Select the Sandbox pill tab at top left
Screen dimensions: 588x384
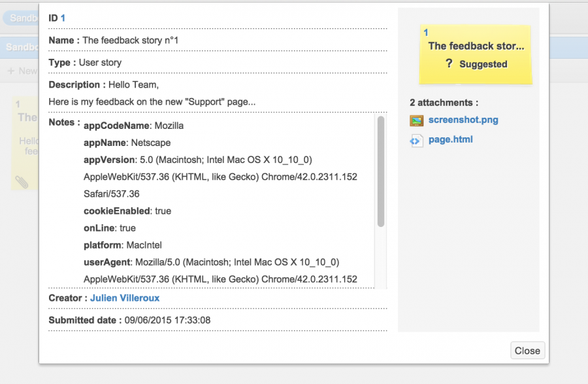pos(21,18)
